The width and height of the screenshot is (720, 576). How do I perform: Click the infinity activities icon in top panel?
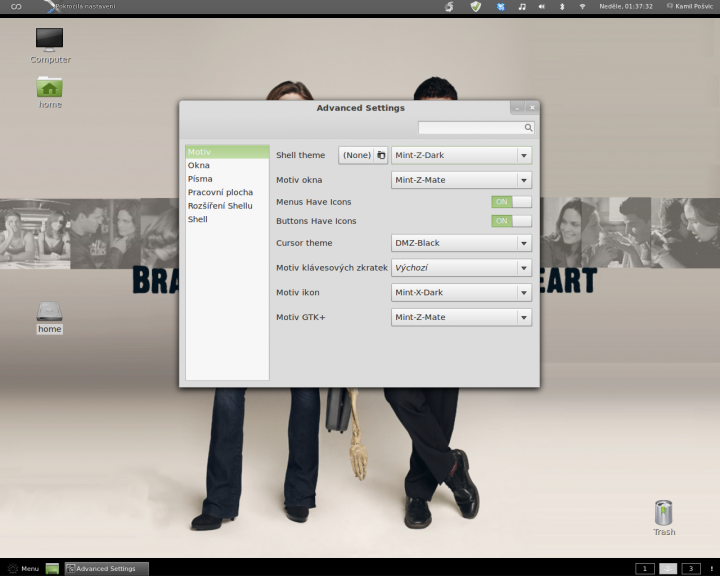[16, 6]
